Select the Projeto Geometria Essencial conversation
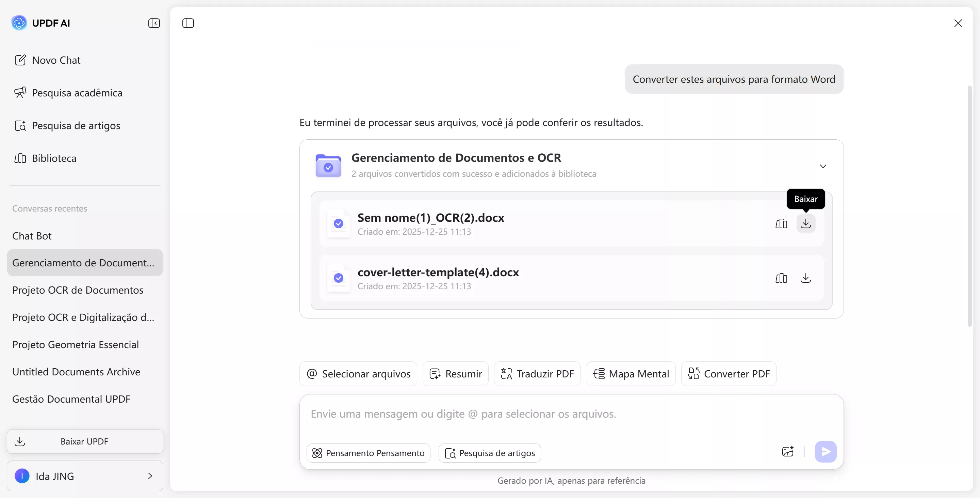Screen dimensions: 980x498 pos(75,344)
